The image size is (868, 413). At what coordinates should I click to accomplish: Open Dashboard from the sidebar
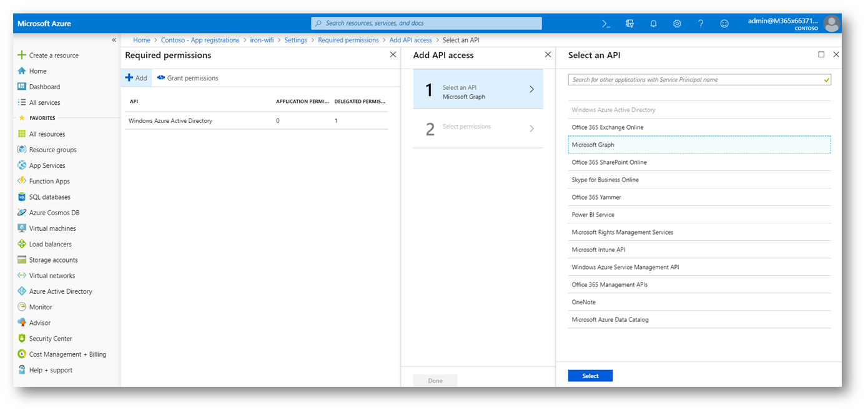tap(39, 87)
